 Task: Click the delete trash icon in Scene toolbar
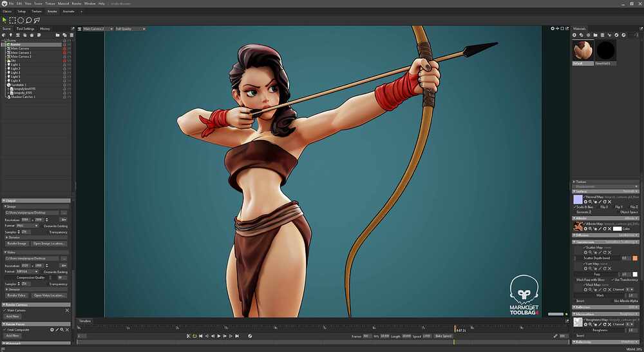[71, 35]
